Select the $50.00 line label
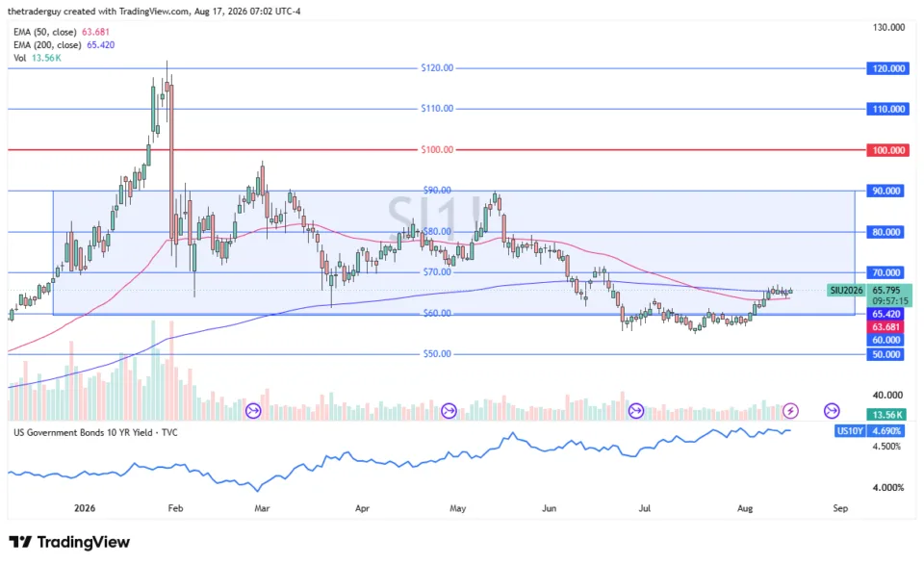924x565 pixels. (x=437, y=354)
